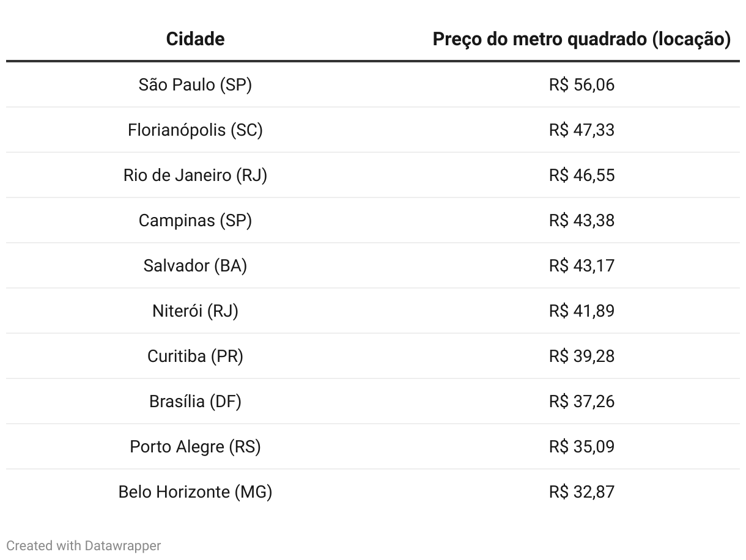Select the Rio de Janeiro (RJ) cell
746x560 pixels.
click(195, 175)
